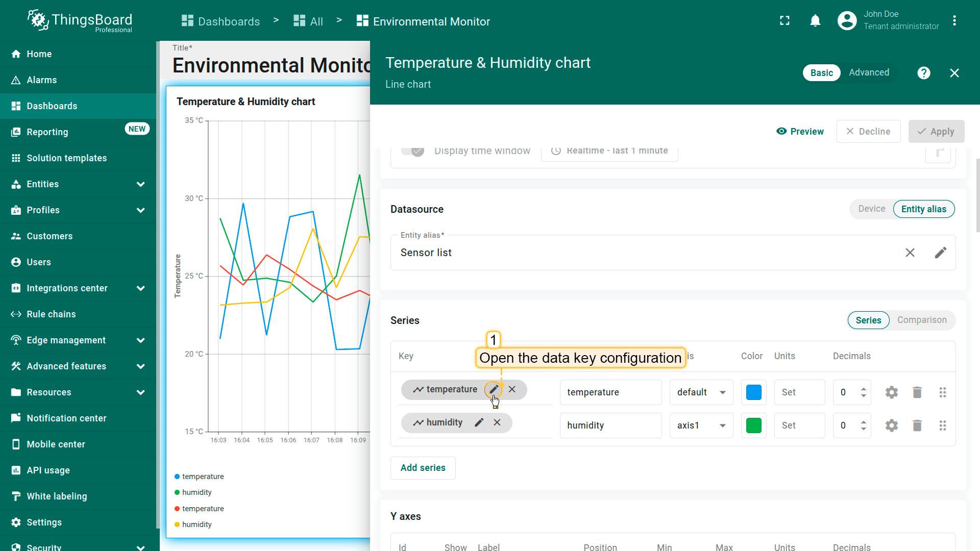This screenshot has width=980, height=551.
Task: Click the notifications bell icon
Action: [815, 21]
